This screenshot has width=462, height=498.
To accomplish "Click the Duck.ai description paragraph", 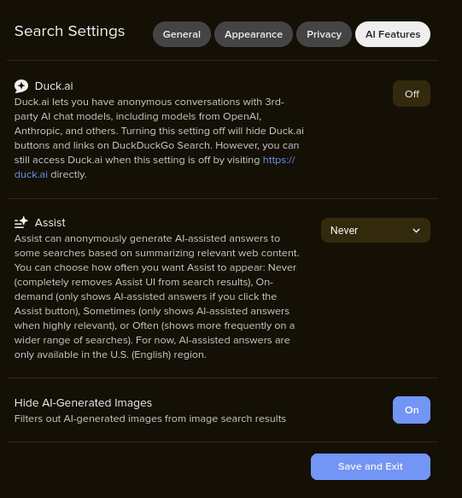I will tap(159, 138).
